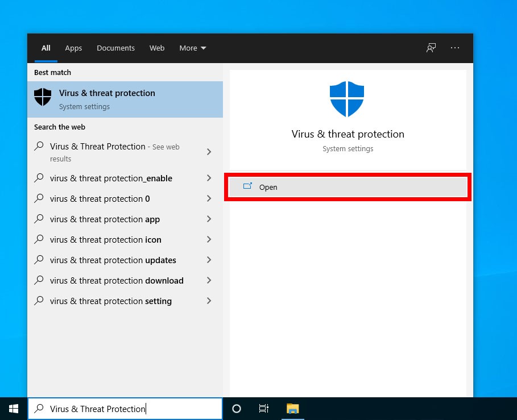517x420 pixels.
Task: Click the Windows Start button
Action: point(14,408)
